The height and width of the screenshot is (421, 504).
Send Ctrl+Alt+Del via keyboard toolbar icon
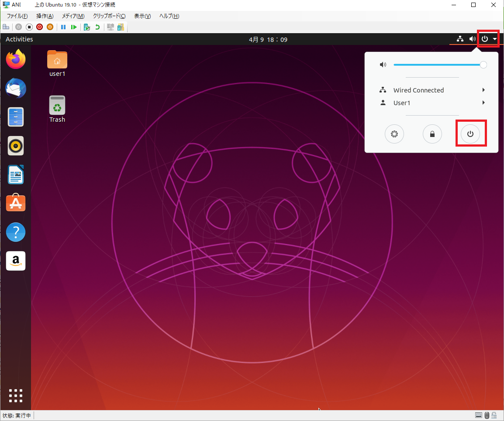(6, 27)
